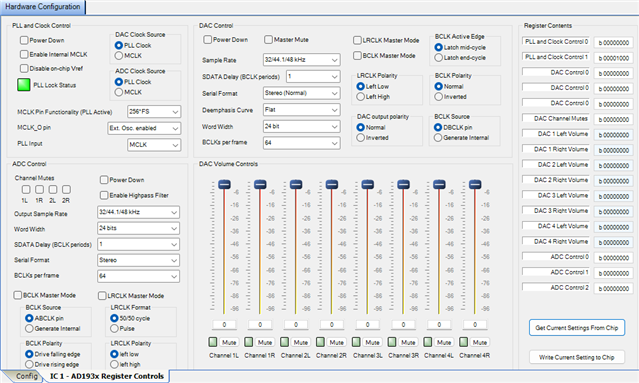The height and width of the screenshot is (383, 639).
Task: Open DAC Word Width dropdown
Action: point(302,126)
